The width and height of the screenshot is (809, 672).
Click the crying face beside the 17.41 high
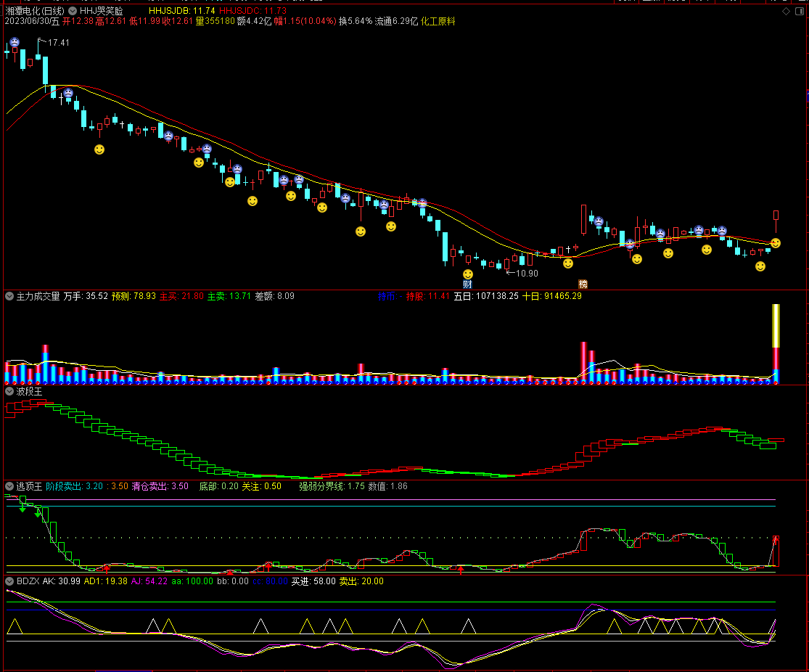(15, 44)
